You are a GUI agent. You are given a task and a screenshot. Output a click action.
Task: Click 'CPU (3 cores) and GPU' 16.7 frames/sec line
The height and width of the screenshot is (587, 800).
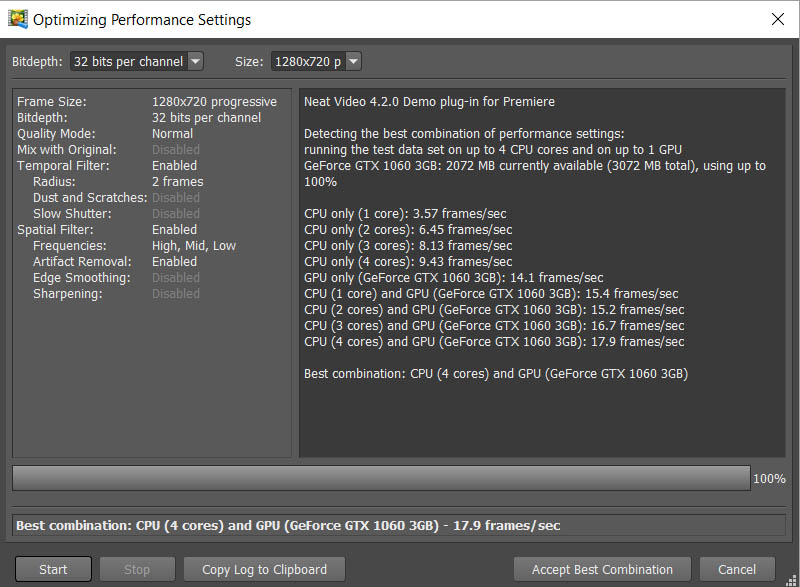tap(494, 326)
